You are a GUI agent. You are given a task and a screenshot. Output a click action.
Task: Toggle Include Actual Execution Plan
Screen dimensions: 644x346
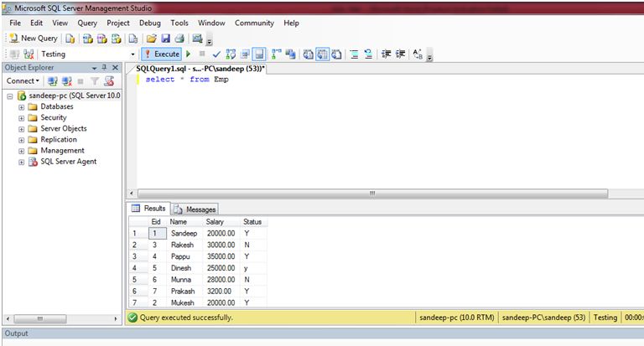[277, 54]
